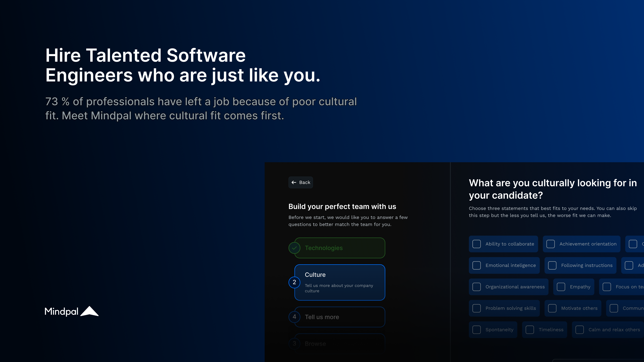Tick the checkbox beside Following instructions starting 'Ad'

point(629,265)
